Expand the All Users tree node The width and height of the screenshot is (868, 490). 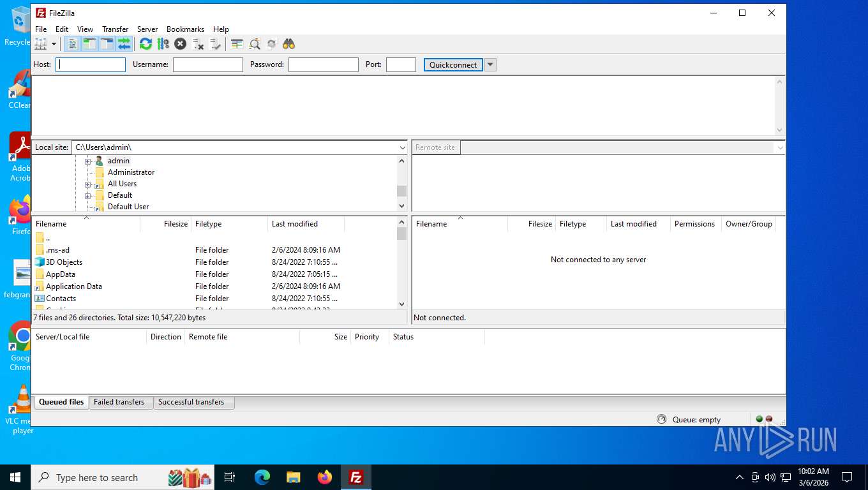pyautogui.click(x=87, y=184)
